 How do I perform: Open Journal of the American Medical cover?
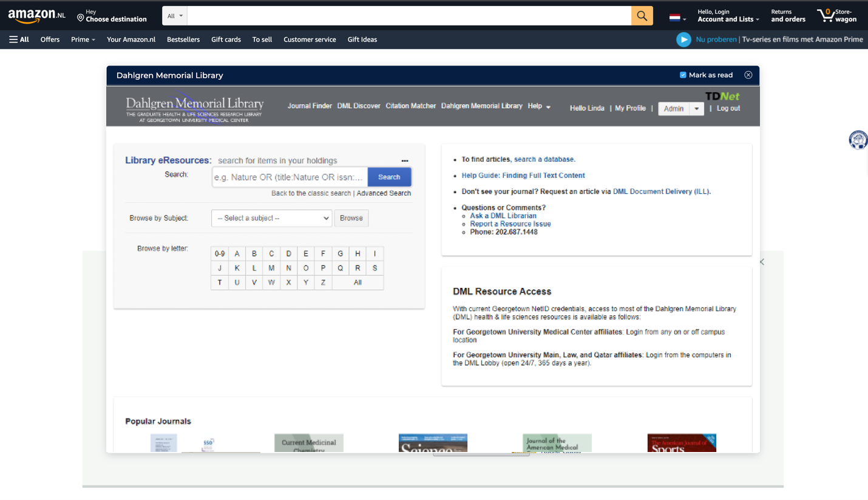tap(557, 443)
